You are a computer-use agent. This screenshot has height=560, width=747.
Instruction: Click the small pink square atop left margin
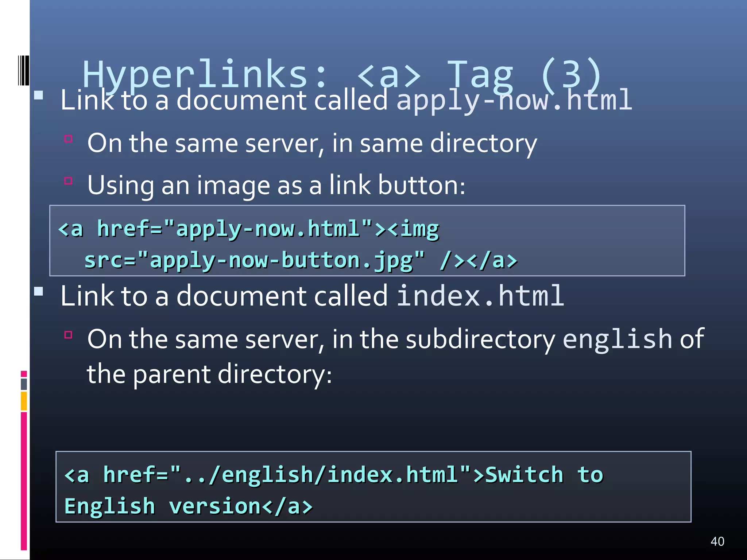tap(24, 374)
